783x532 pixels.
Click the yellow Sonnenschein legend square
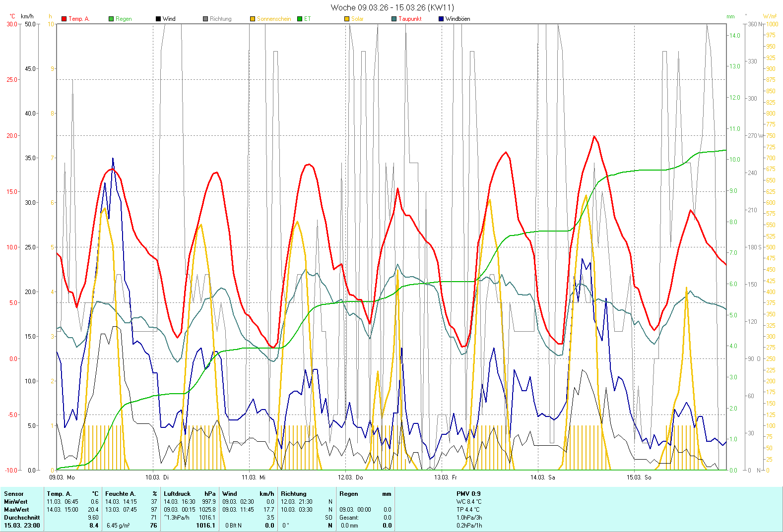[x=253, y=19]
